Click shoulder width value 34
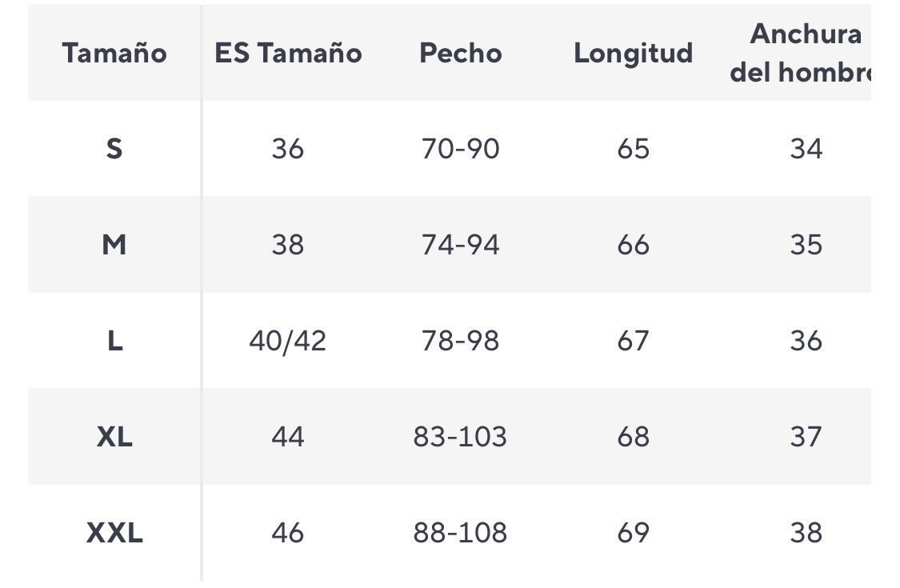This screenshot has height=588, width=900. click(x=806, y=149)
